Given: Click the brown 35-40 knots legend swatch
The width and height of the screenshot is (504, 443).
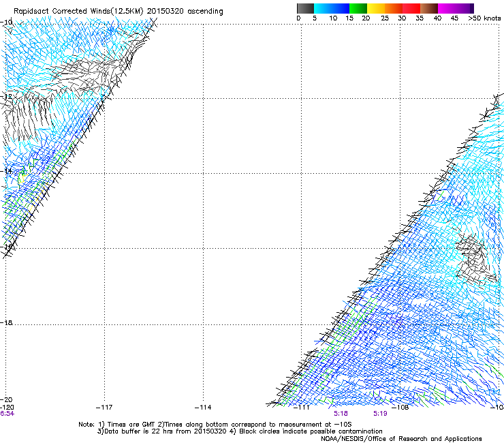Looking at the screenshot, I should [429, 8].
